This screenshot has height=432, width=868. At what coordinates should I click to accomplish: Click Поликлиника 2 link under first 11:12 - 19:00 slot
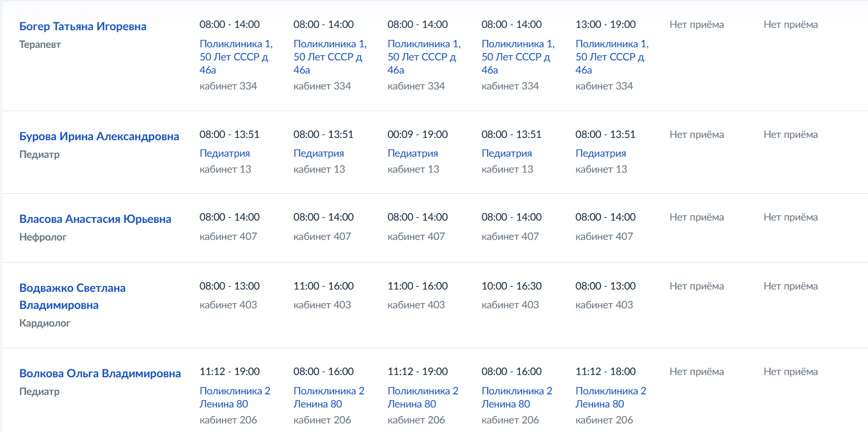point(235,398)
